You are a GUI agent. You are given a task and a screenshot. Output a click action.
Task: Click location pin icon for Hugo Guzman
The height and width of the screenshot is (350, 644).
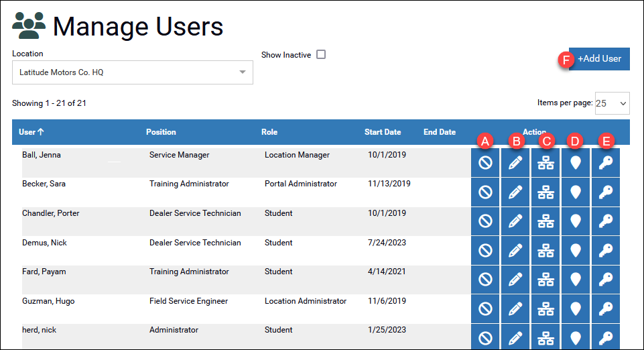[x=575, y=309]
